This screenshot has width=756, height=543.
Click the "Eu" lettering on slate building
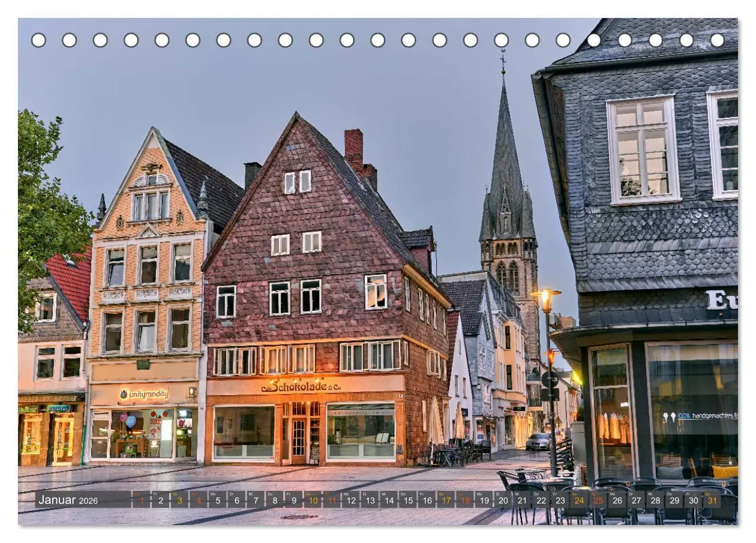tap(722, 299)
